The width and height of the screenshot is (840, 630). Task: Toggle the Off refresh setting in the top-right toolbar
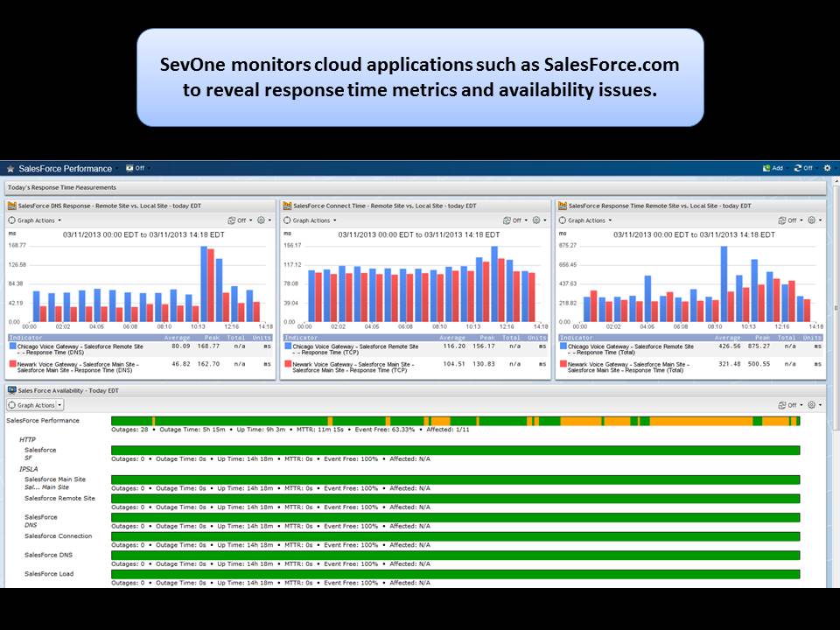coord(808,167)
